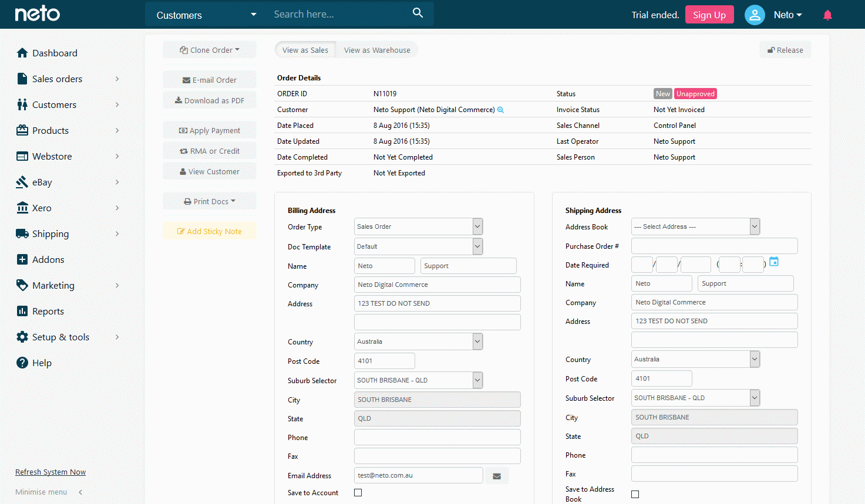
Task: Click the Email Address input field
Action: click(419, 475)
